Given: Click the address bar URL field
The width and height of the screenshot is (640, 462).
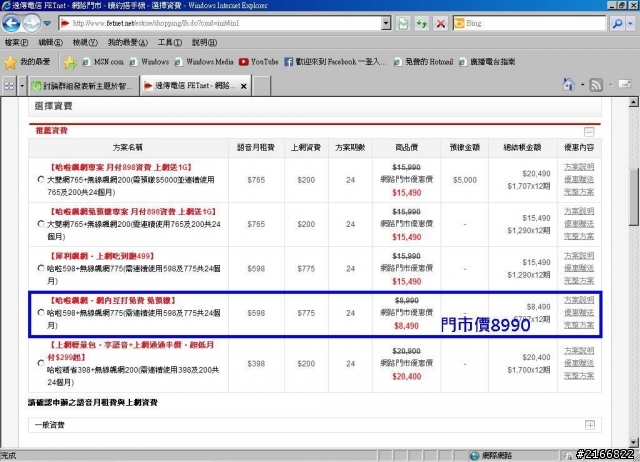Looking at the screenshot, I should pyautogui.click(x=220, y=23).
